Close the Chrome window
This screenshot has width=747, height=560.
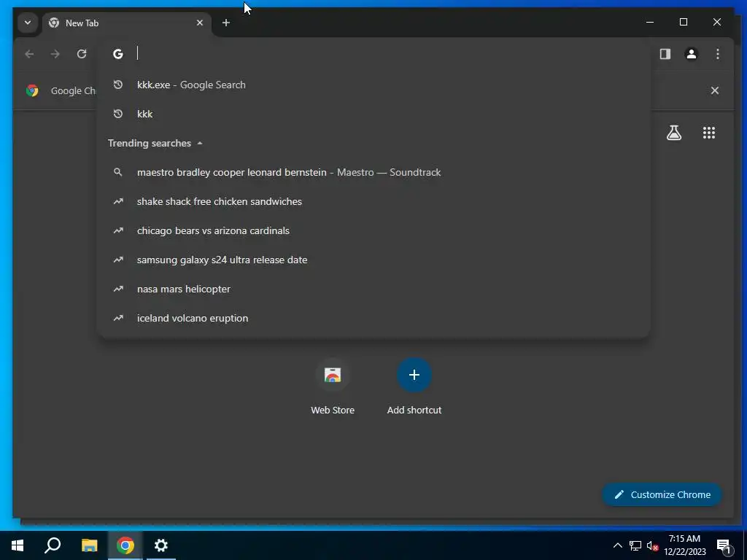(x=717, y=22)
